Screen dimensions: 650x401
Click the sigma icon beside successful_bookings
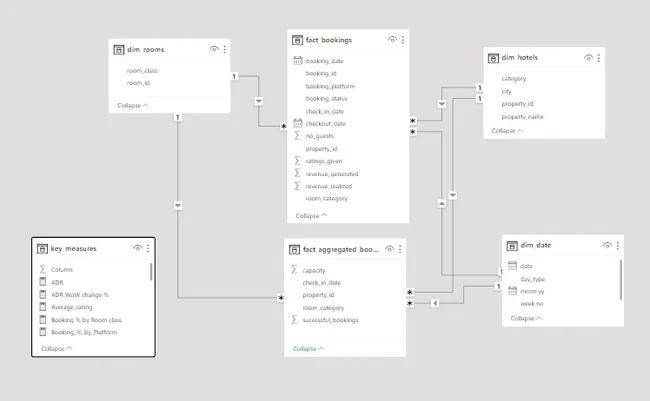294,320
